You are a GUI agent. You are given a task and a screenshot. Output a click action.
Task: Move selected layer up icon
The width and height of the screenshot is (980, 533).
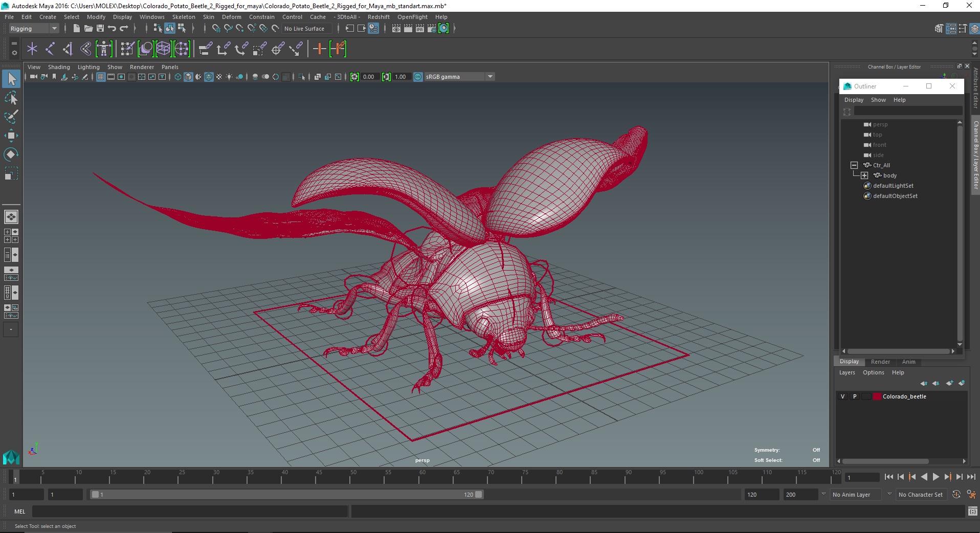click(x=924, y=383)
